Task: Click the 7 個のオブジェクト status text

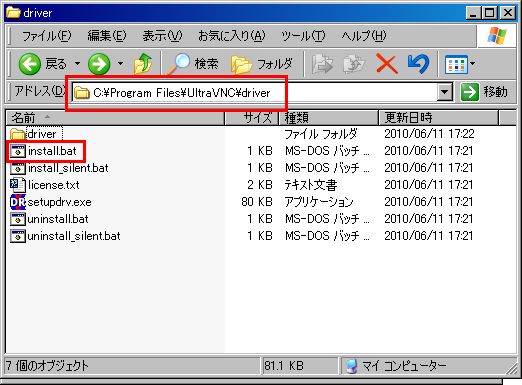Action: pos(48,366)
